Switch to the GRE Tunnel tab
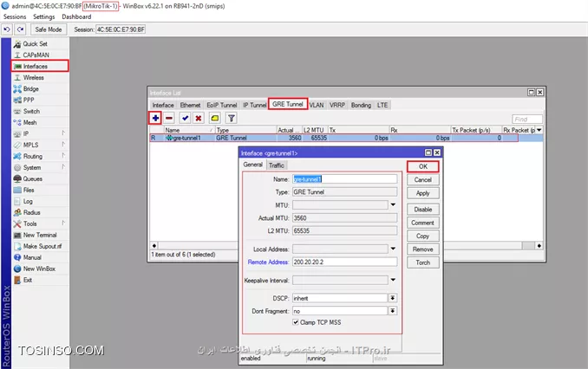This screenshot has width=588, height=369. point(288,104)
